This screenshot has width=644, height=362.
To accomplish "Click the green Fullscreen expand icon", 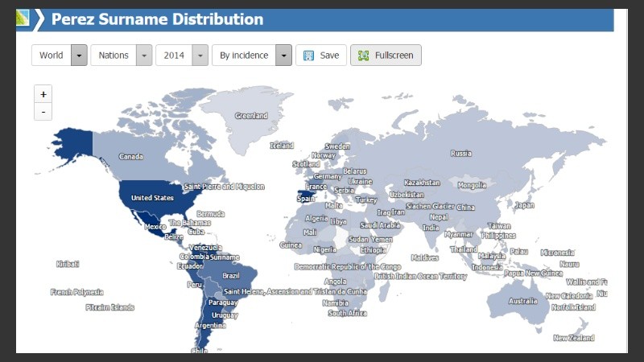I will (363, 56).
